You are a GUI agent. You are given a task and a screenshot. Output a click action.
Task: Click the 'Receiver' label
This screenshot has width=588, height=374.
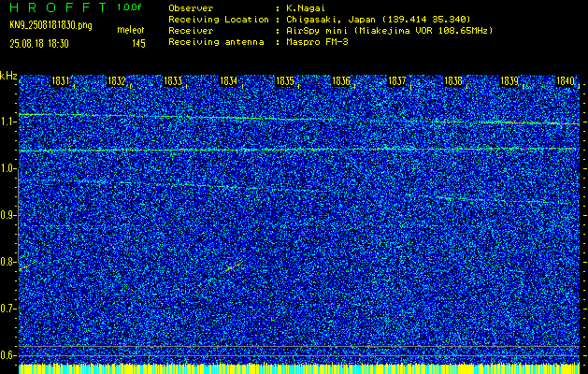191,31
